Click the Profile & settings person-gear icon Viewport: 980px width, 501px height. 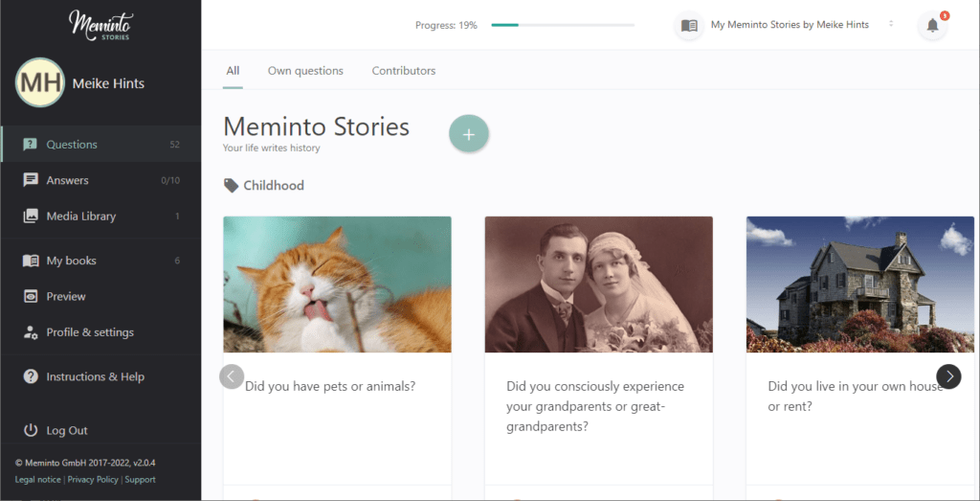click(x=30, y=332)
